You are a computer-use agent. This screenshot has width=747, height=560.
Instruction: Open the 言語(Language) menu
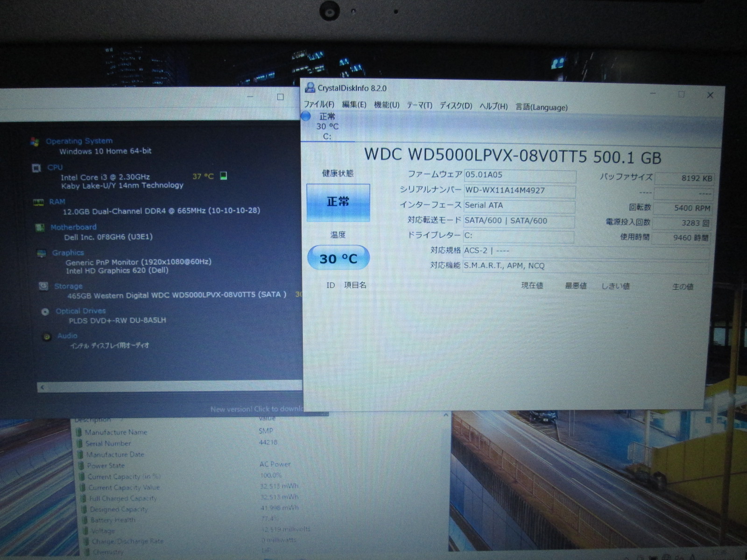541,107
